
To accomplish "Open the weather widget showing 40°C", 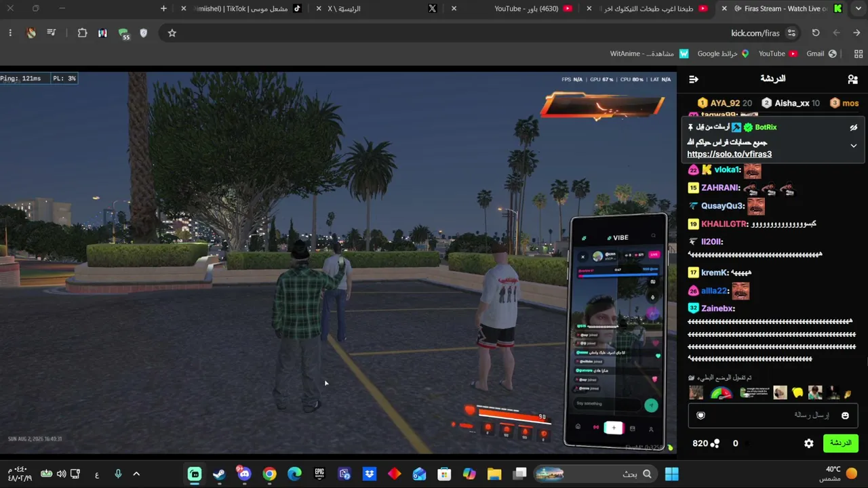I will [838, 474].
